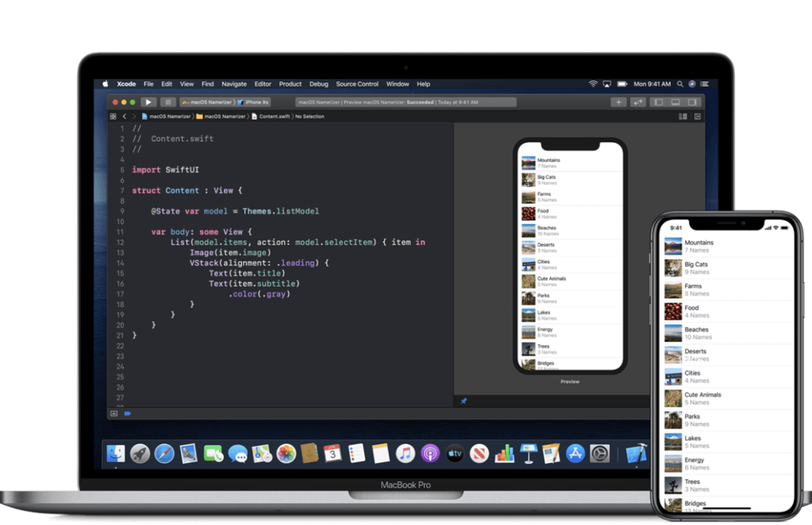Toggle the inspectors panel visibility

point(692,102)
